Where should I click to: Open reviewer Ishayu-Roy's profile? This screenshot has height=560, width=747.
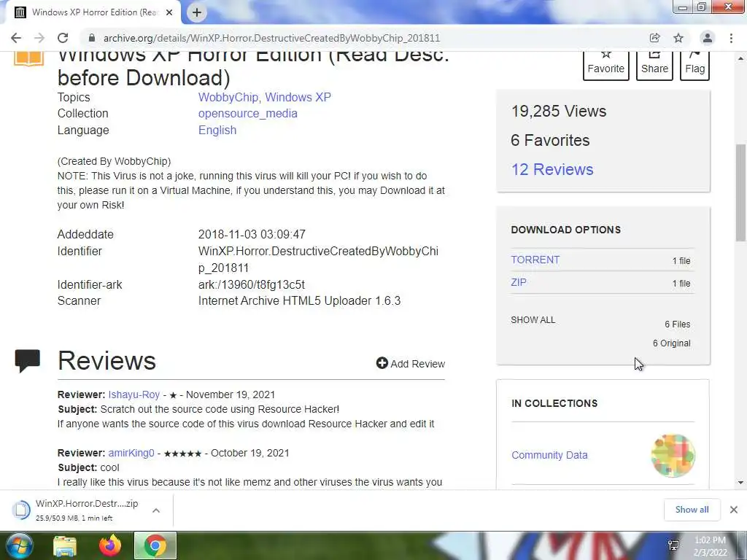click(x=134, y=394)
